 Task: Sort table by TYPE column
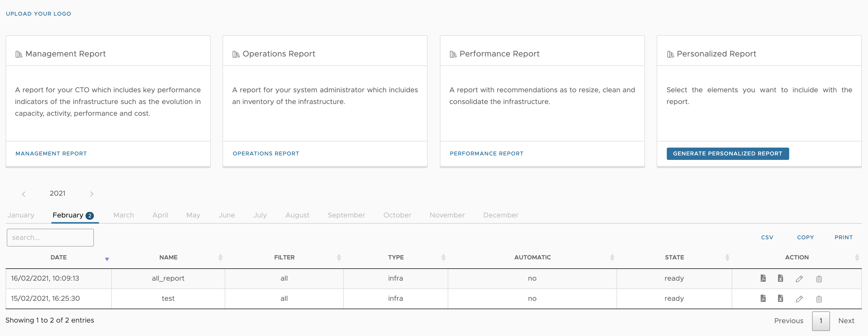396,257
